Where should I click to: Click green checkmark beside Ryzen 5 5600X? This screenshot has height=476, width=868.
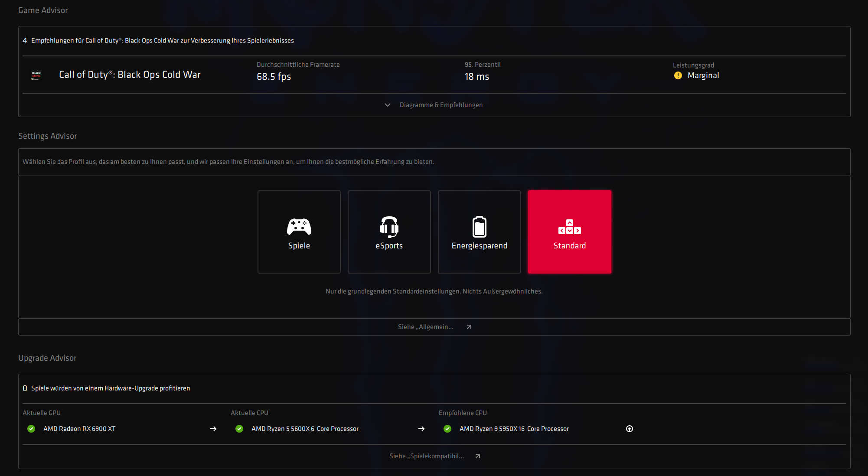click(x=239, y=429)
